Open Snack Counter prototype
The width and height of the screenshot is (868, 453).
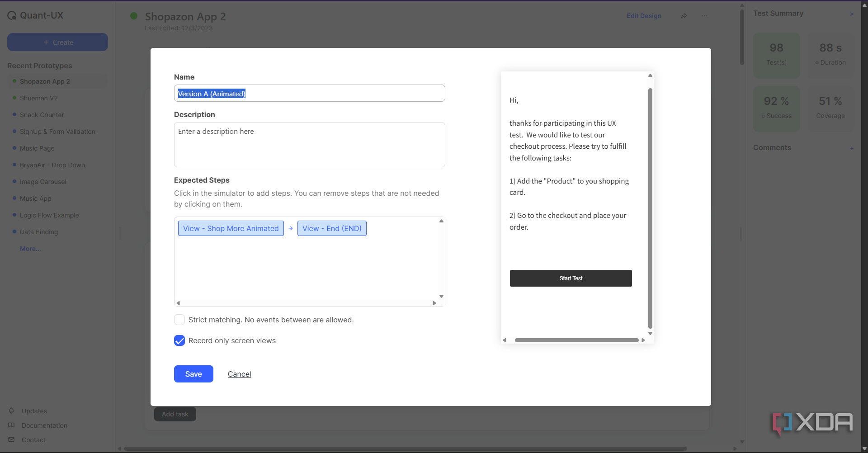click(42, 115)
